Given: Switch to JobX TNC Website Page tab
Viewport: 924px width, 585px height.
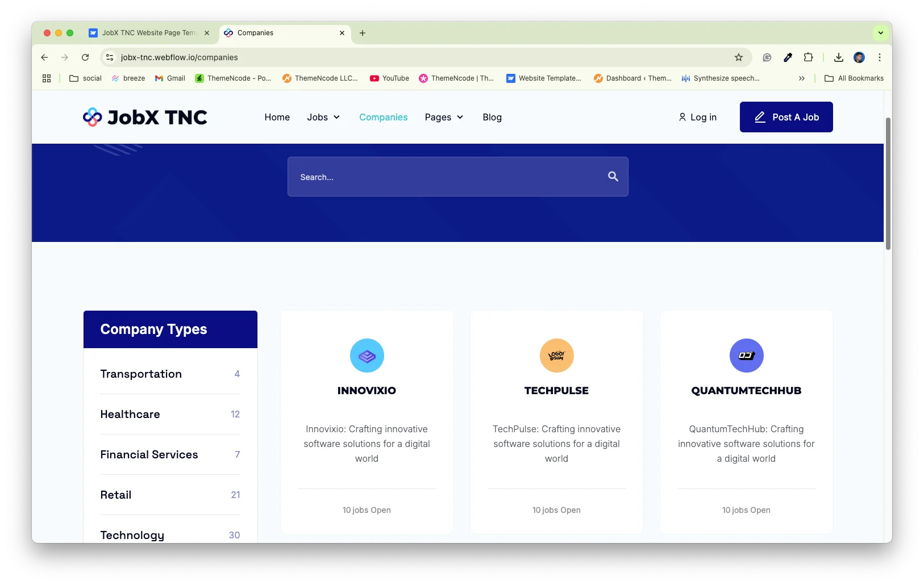Looking at the screenshot, I should point(149,33).
